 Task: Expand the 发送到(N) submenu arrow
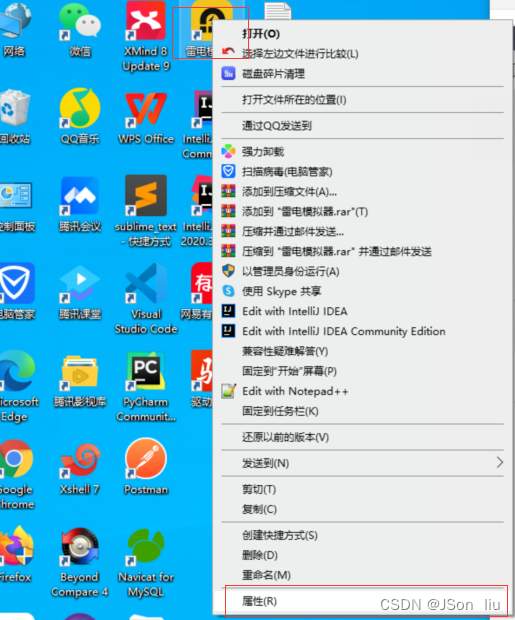500,462
